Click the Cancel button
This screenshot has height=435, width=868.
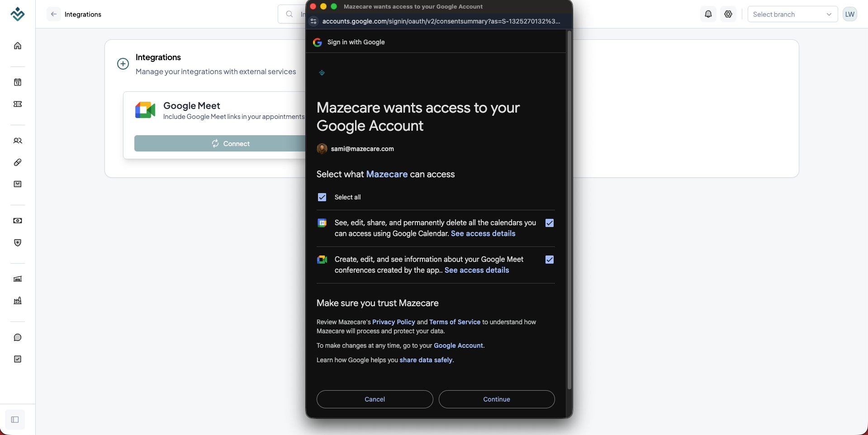(x=375, y=399)
